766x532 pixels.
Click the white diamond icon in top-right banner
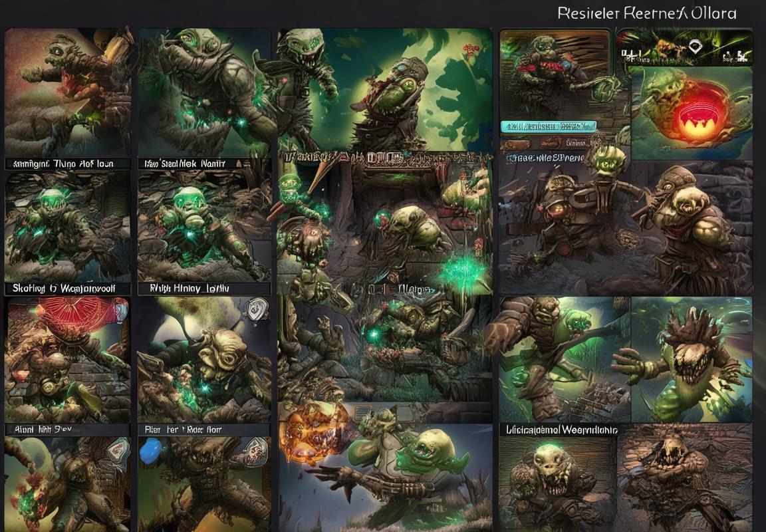pos(694,47)
